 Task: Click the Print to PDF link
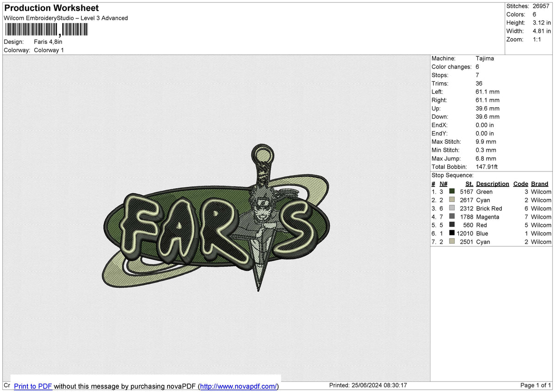pos(33,386)
